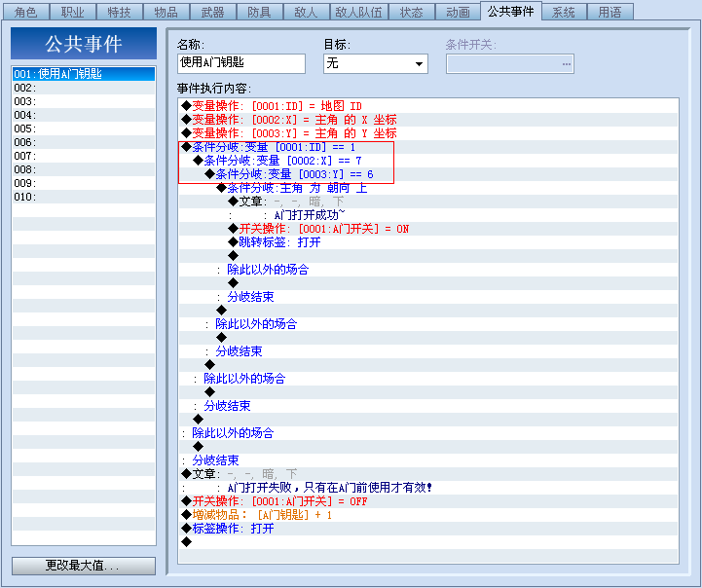This screenshot has width=702, height=588.
Task: Open the 职业 tab
Action: 72,12
